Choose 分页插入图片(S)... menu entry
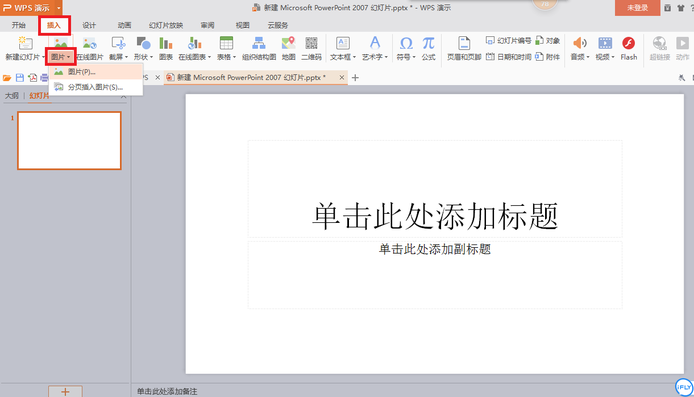694x397 pixels. pos(96,87)
